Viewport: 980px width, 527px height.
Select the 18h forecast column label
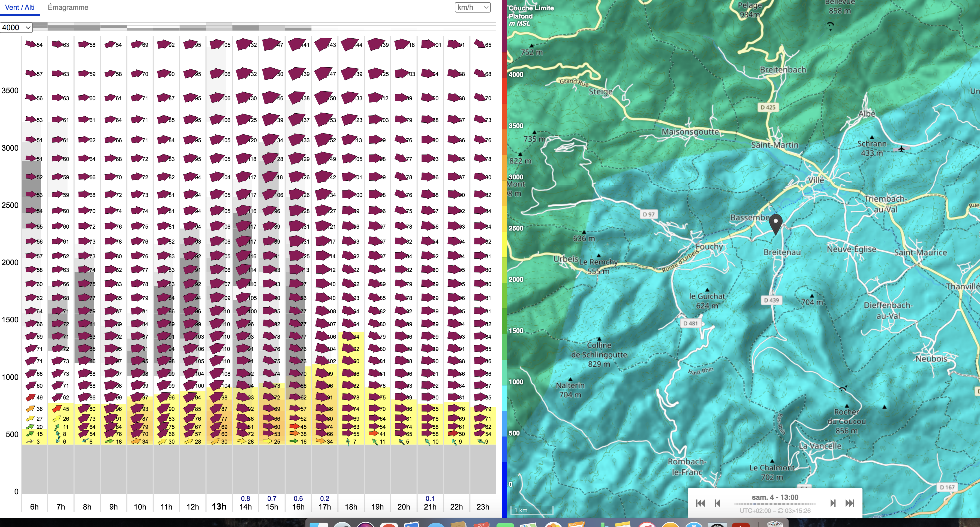tap(351, 507)
